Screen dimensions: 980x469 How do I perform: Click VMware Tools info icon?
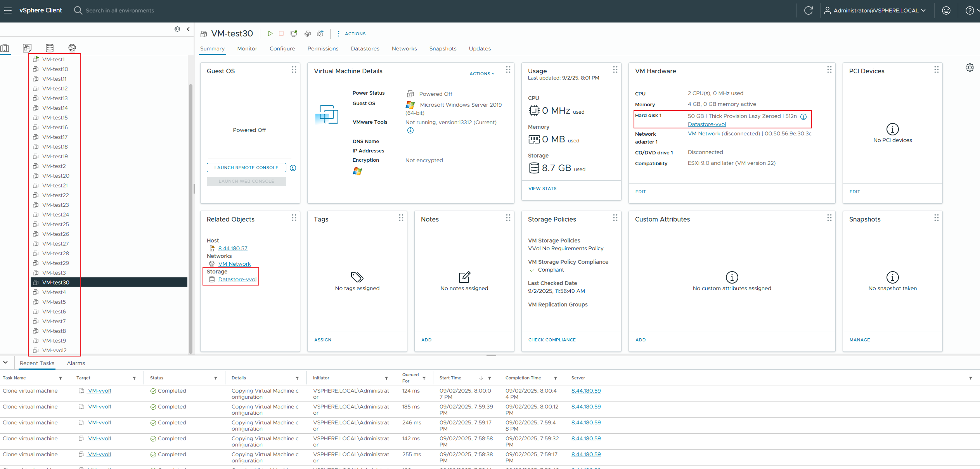pyautogui.click(x=410, y=130)
